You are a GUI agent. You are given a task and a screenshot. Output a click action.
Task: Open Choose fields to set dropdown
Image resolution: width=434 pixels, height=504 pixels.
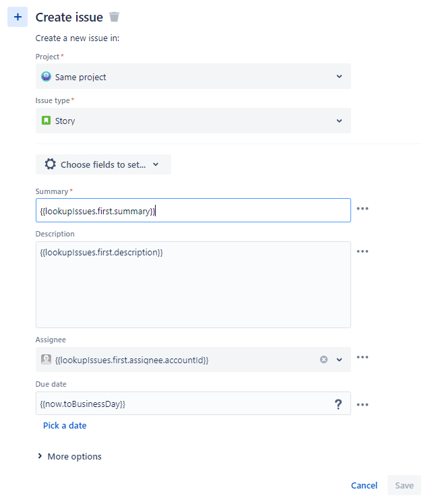click(x=103, y=164)
